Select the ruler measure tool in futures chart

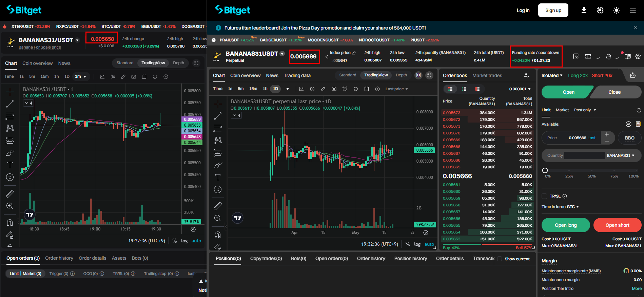[218, 206]
